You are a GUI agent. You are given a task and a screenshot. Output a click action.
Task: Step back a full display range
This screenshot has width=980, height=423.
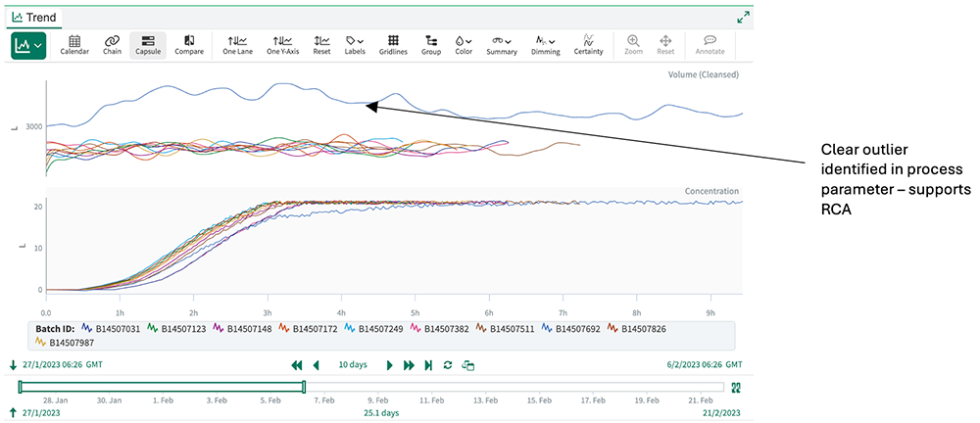(x=297, y=365)
